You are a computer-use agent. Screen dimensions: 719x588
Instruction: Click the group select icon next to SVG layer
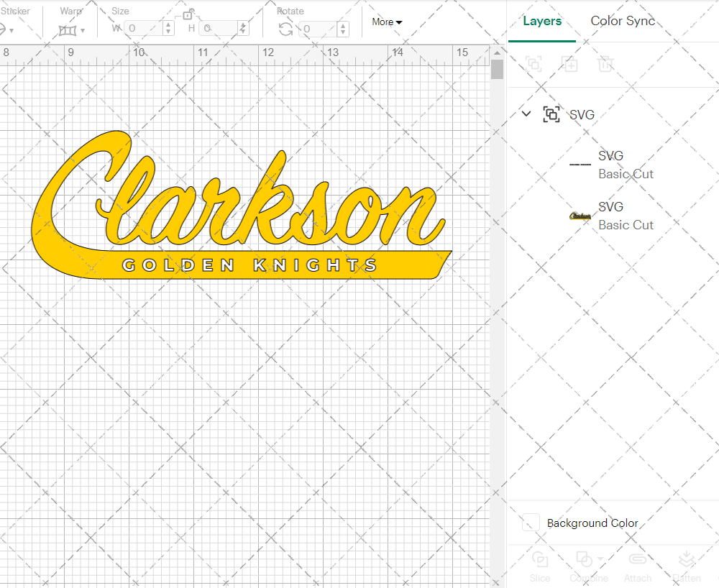pyautogui.click(x=551, y=114)
